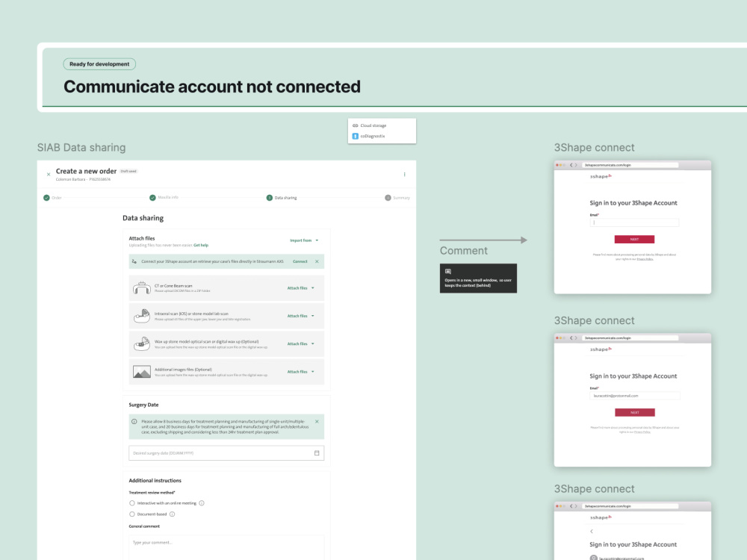Image resolution: width=747 pixels, height=560 pixels.
Task: Click the forward arrow in third 3Shape browser
Action: [576, 506]
